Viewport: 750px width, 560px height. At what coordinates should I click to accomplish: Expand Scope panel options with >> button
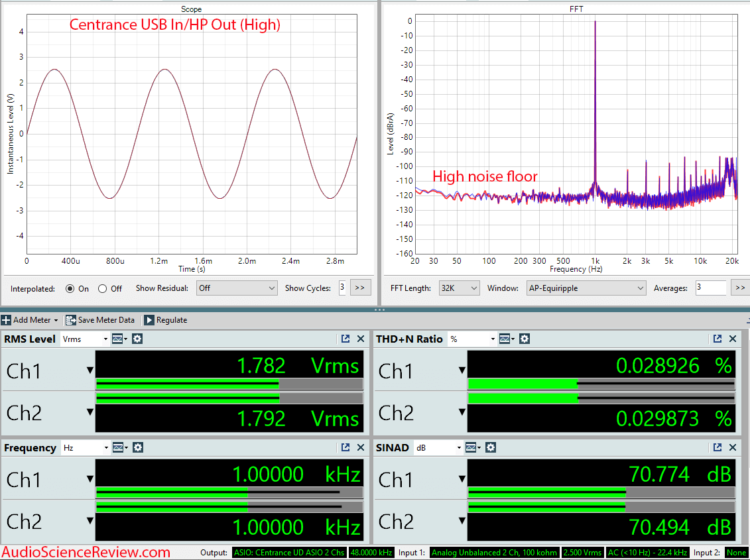(360, 288)
